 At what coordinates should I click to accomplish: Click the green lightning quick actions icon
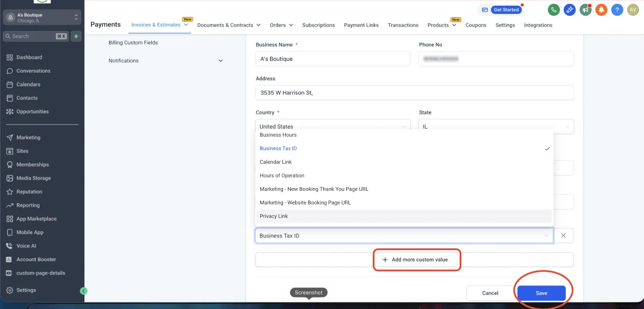click(77, 36)
